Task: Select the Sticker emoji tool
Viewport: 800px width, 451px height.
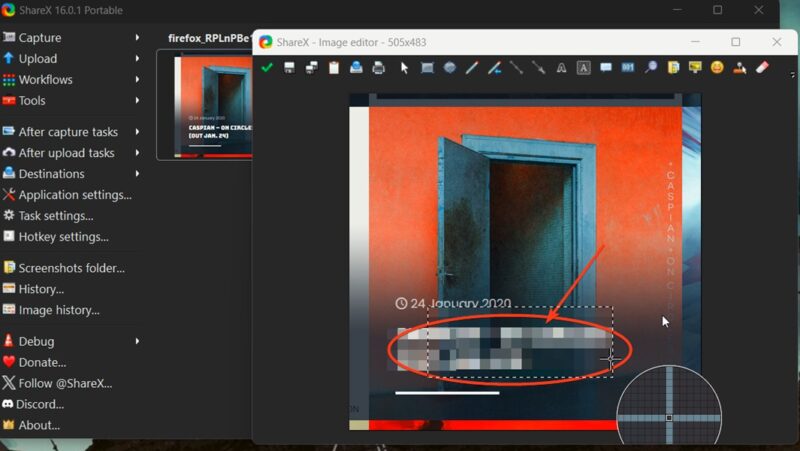Action: (717, 67)
